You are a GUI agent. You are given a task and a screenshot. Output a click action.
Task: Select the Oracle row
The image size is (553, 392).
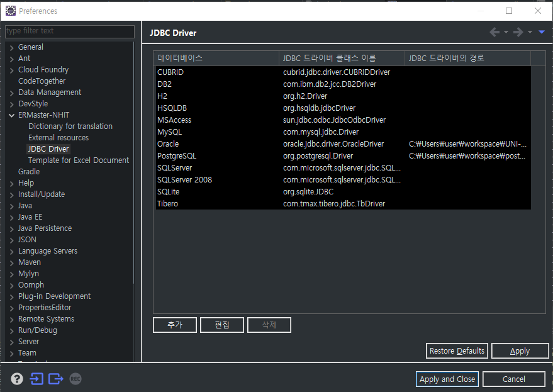(x=343, y=144)
